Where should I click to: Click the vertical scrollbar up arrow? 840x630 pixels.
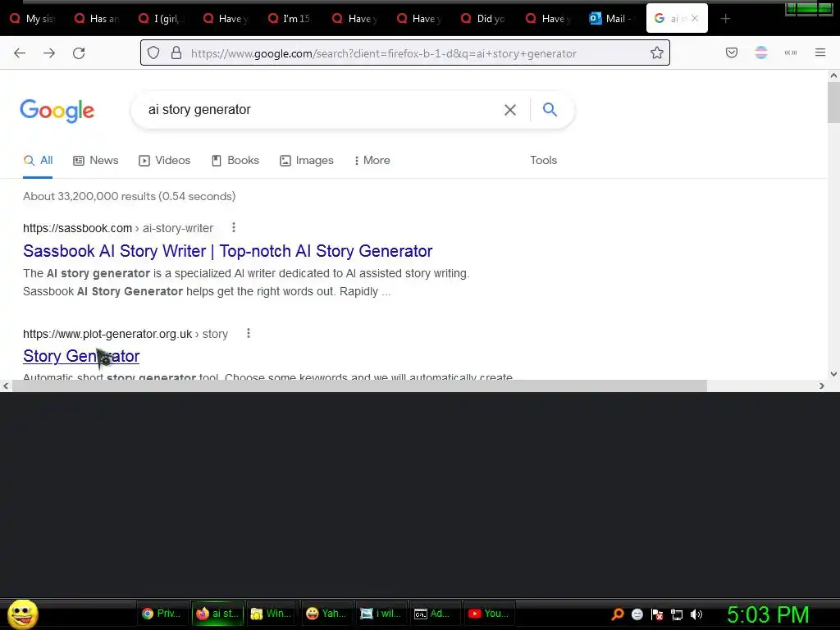(x=833, y=75)
